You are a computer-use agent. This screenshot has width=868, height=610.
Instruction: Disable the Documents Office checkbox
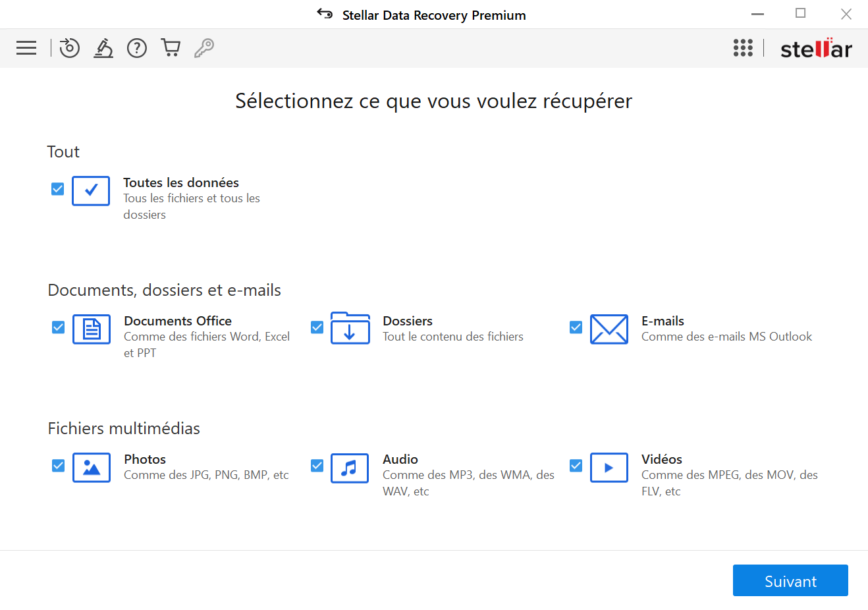[x=57, y=327]
